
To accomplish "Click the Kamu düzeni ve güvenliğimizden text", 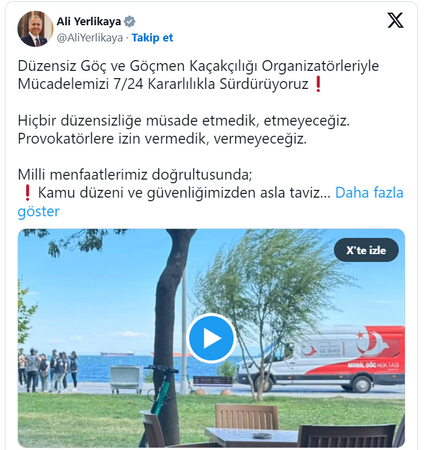I will pos(184,193).
